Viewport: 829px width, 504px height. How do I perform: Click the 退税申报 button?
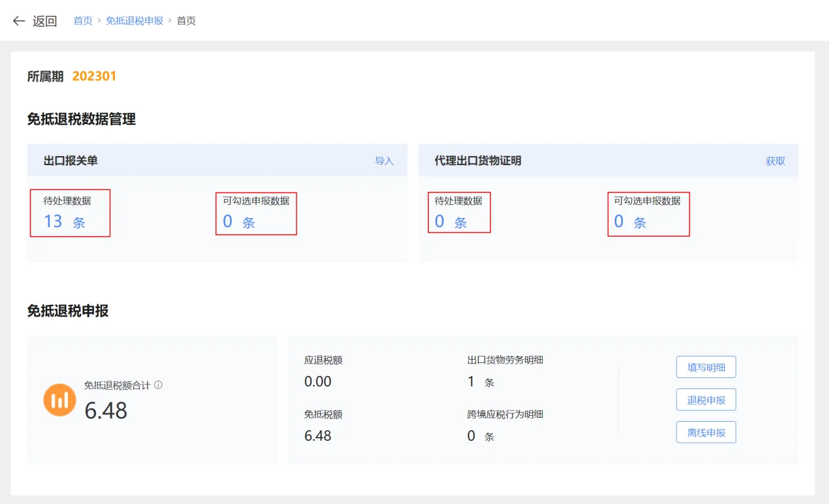[x=706, y=400]
